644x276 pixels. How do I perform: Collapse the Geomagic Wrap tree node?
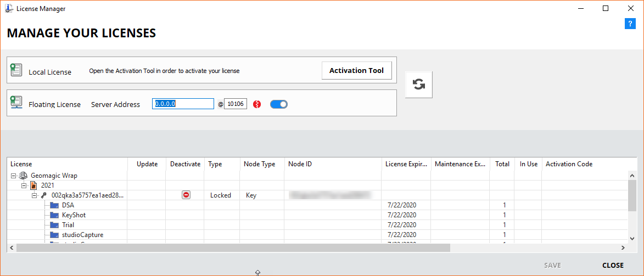(x=14, y=176)
